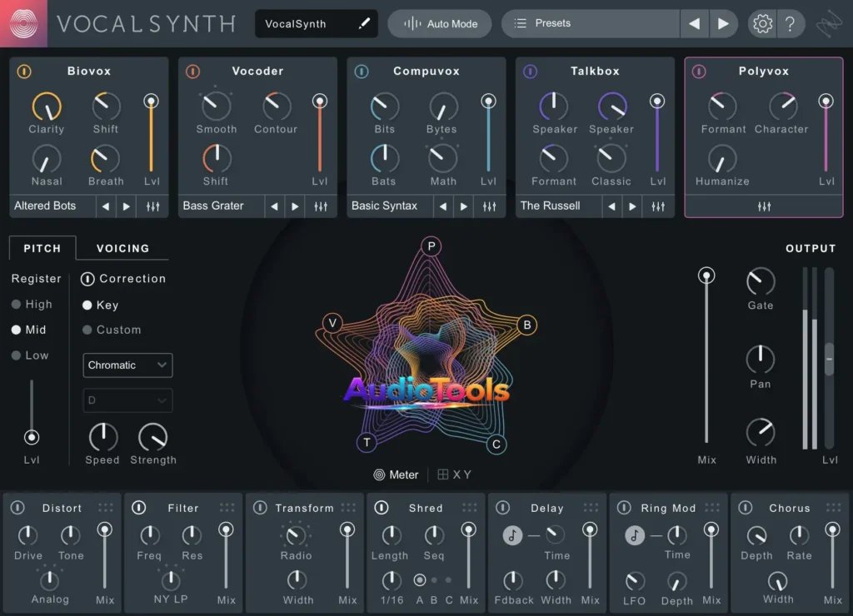Open Vocoder advanced settings sliders icon
Viewport: 853px width, 616px height.
322,206
